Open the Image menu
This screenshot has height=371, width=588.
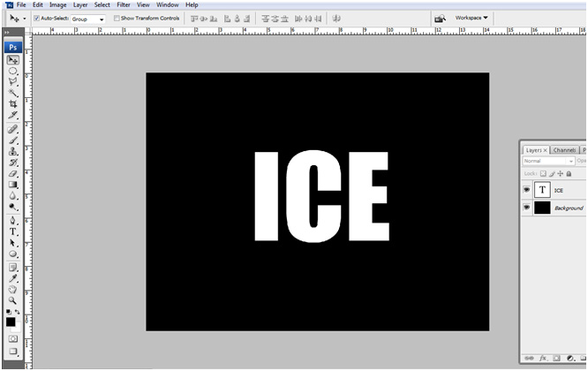point(57,5)
